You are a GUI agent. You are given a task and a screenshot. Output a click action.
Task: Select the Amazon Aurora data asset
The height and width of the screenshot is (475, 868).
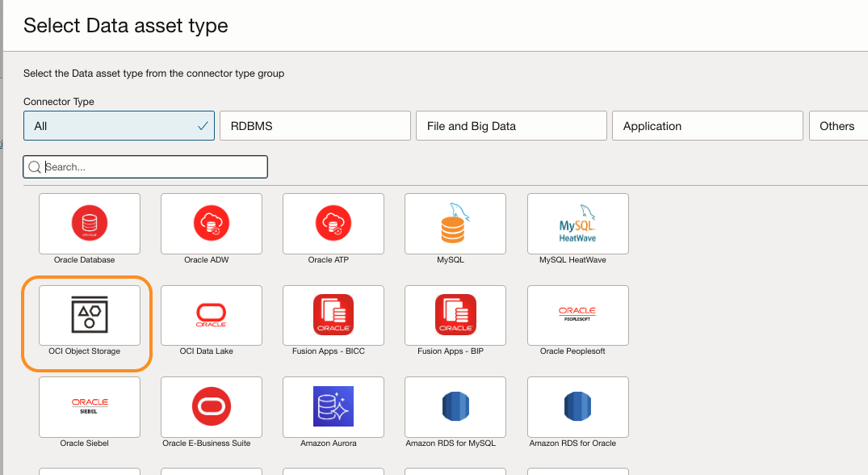(x=333, y=407)
